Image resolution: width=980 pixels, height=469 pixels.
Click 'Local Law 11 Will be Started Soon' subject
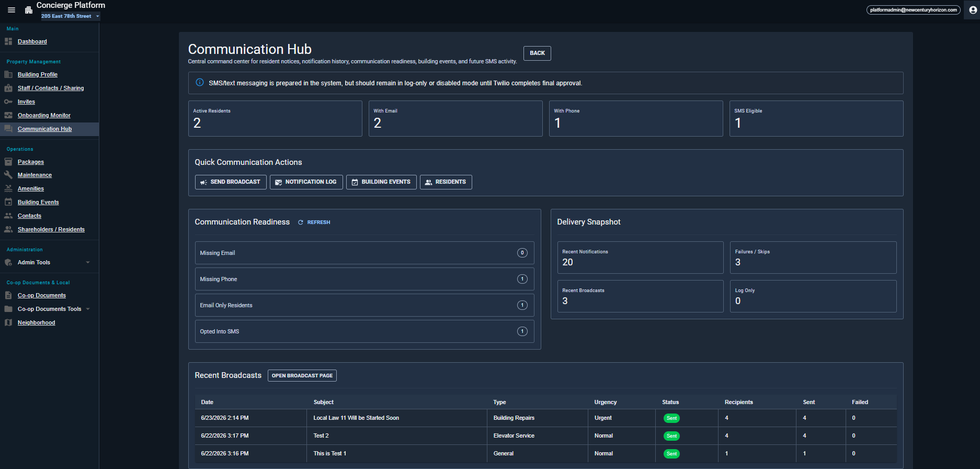click(356, 418)
